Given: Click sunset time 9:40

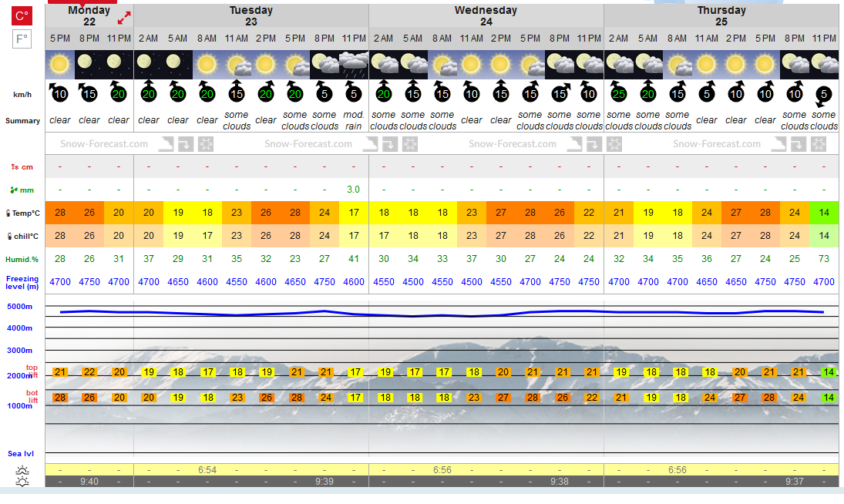Looking at the screenshot, I should [x=89, y=482].
